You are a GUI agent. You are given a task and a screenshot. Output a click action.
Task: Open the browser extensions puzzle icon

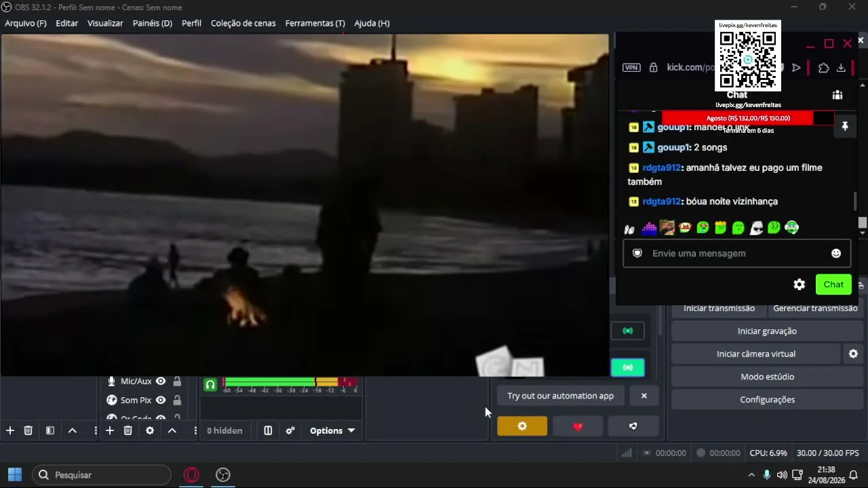(823, 68)
